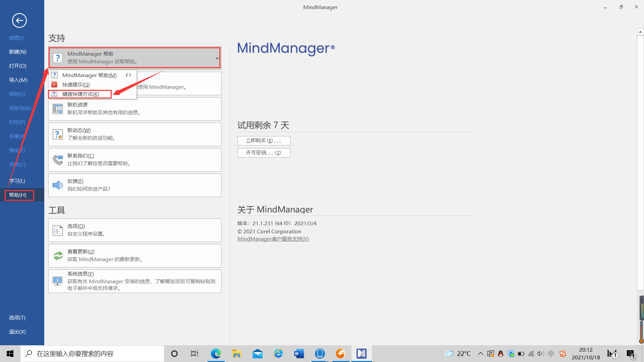Open the clock showing 20:12

pos(586,354)
